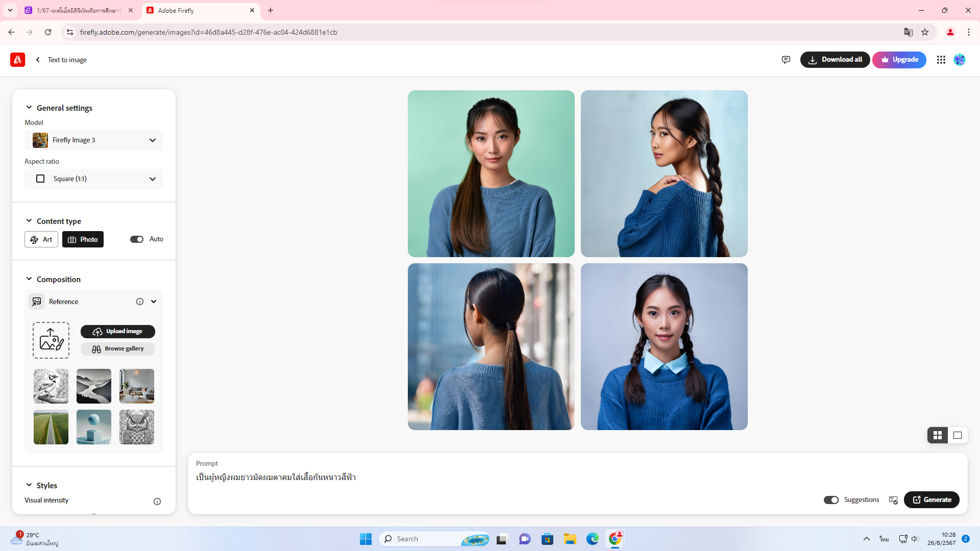Collapse the Composition section
The image size is (980, 551).
[x=29, y=279]
